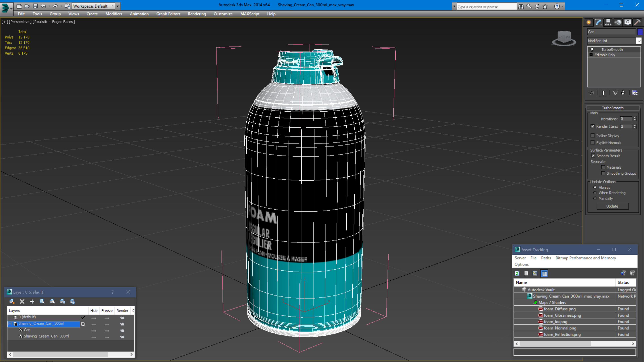Image resolution: width=644 pixels, height=362 pixels.
Task: Toggle Smooth Result checkbox
Action: (x=593, y=156)
